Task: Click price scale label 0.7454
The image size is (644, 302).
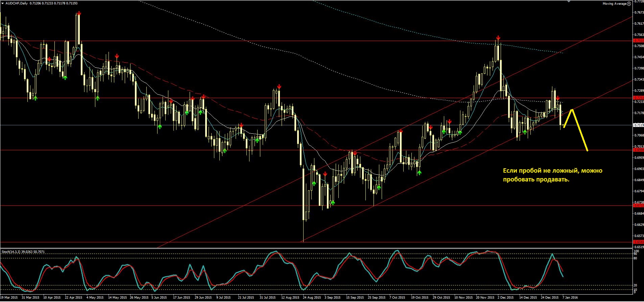Action: [639, 57]
